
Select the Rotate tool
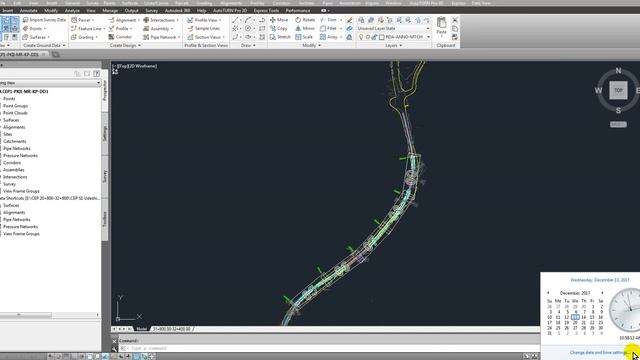(x=305, y=20)
